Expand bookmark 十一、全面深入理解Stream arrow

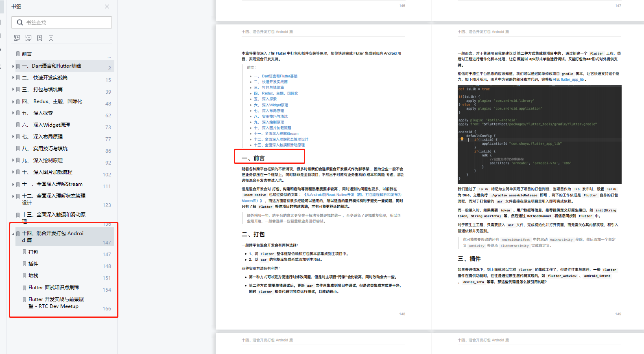(x=13, y=184)
